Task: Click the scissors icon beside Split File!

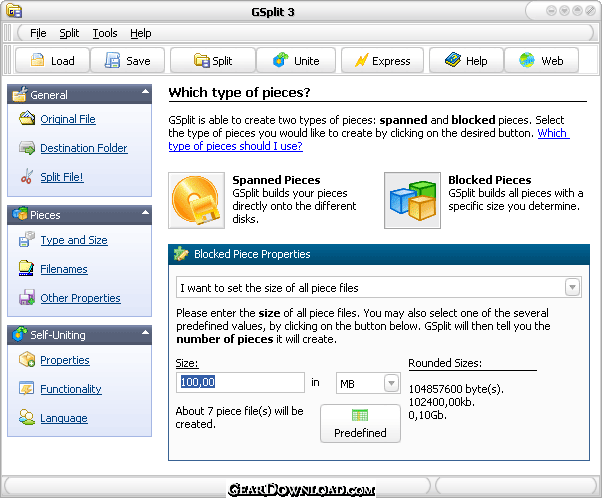Action: 27,176
